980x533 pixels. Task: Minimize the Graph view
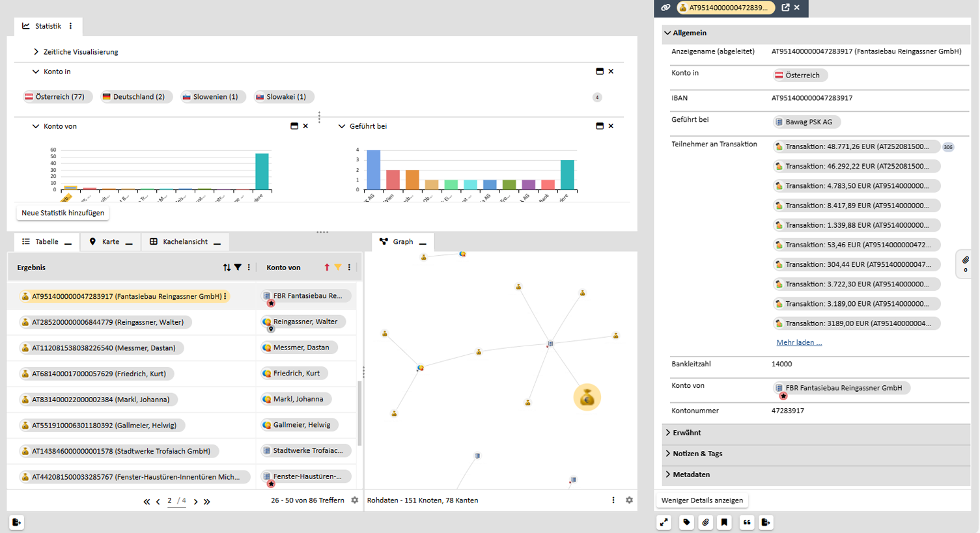[x=423, y=243]
